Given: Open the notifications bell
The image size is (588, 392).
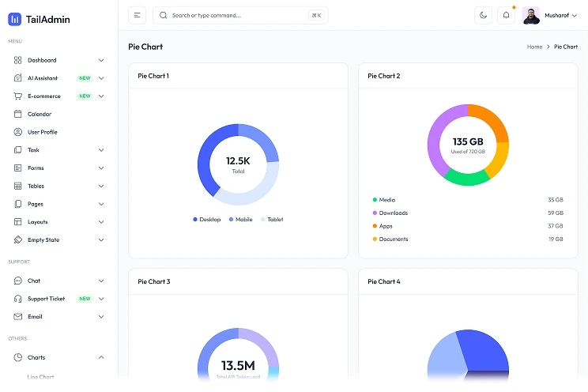Looking at the screenshot, I should coord(506,15).
